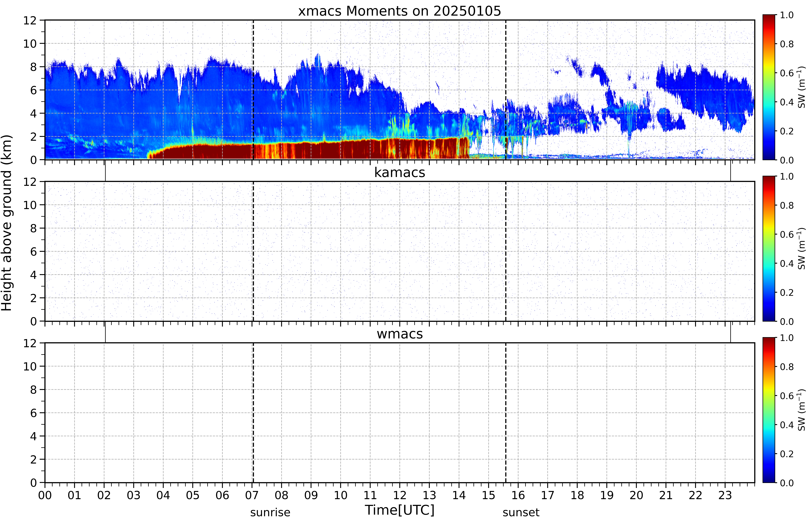Click the 'kamacs' panel title
812x524 pixels.
click(x=400, y=172)
